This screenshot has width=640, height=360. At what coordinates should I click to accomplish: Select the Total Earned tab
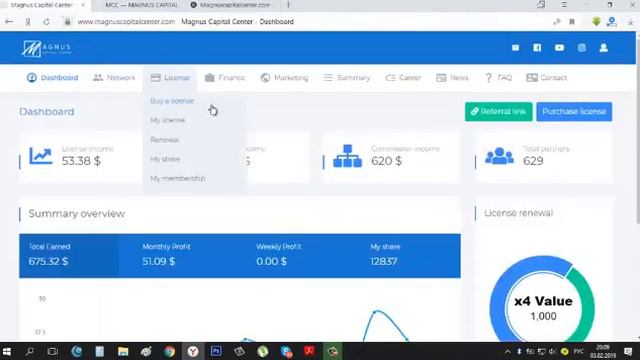(69, 256)
